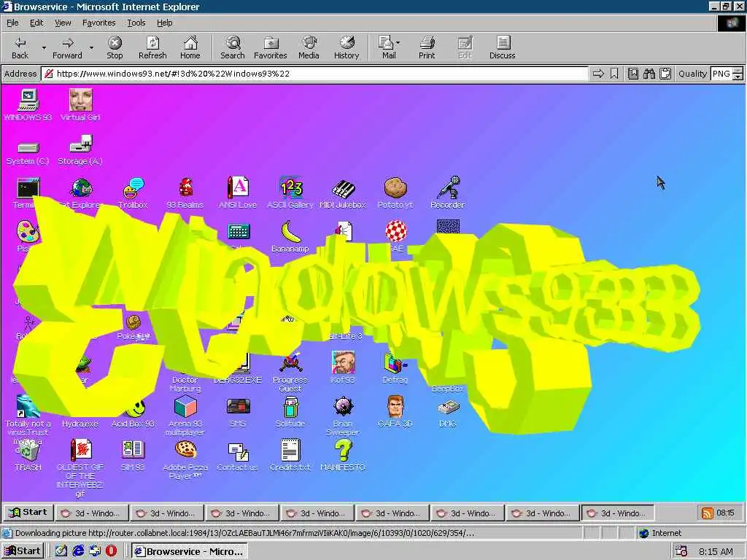
Task: Open the ANSI Love icon
Action: 238,192
